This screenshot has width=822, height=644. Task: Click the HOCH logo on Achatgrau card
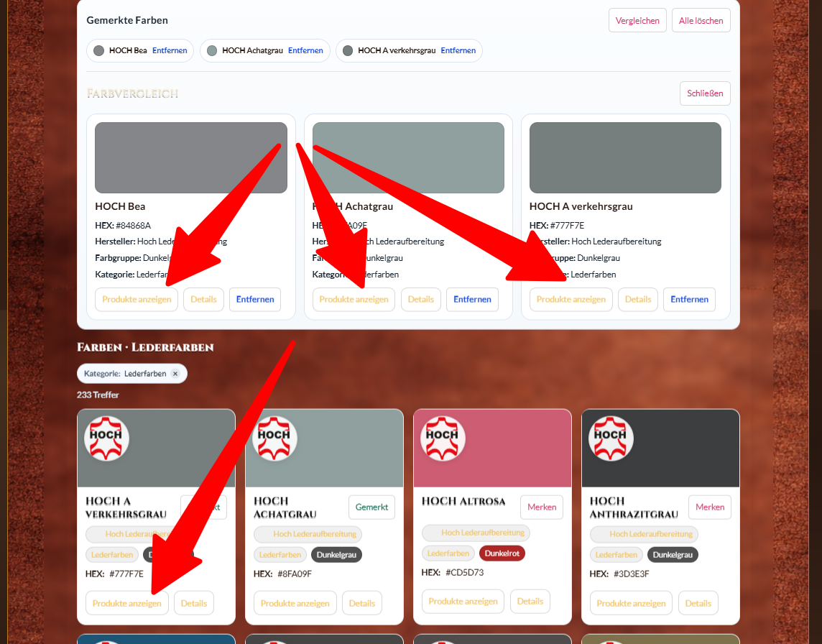tap(274, 438)
